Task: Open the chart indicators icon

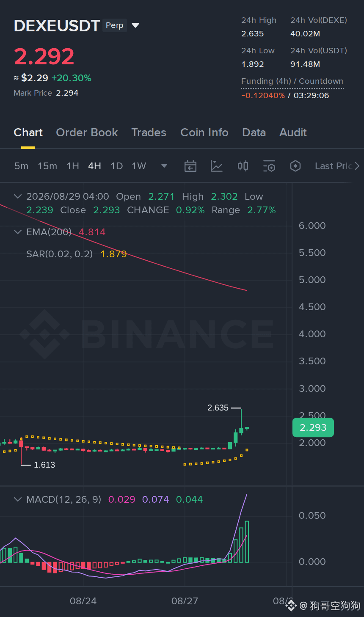Action: click(x=217, y=166)
